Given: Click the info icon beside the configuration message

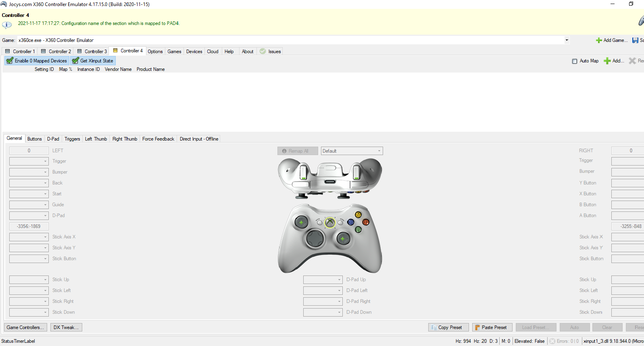Looking at the screenshot, I should (7, 25).
